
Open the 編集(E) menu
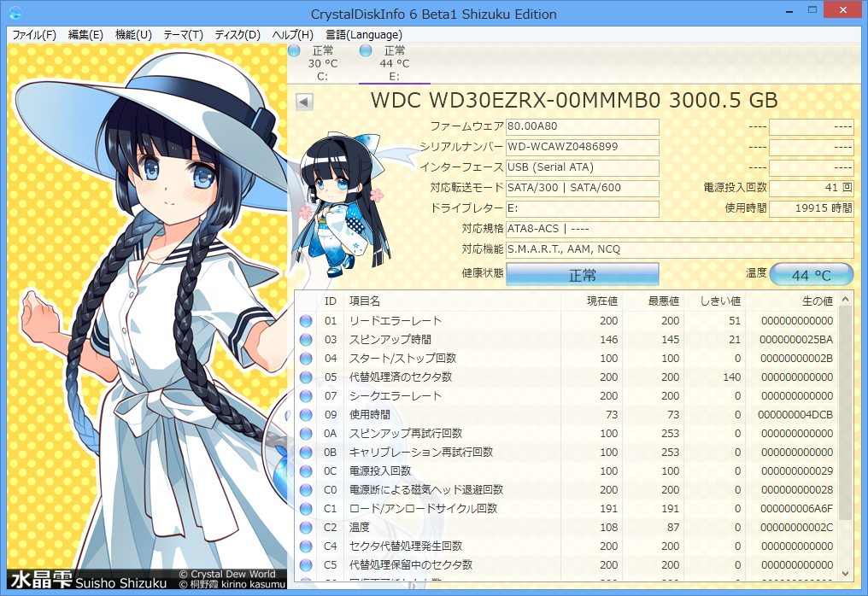coord(85,35)
